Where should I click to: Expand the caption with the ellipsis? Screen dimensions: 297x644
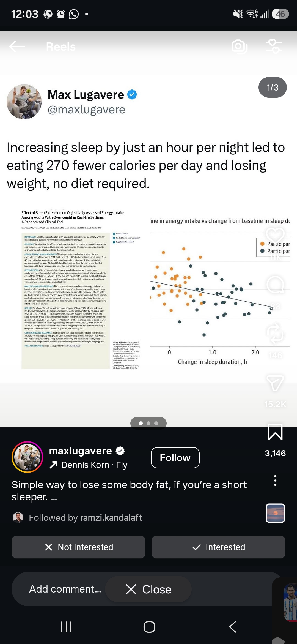(x=54, y=498)
